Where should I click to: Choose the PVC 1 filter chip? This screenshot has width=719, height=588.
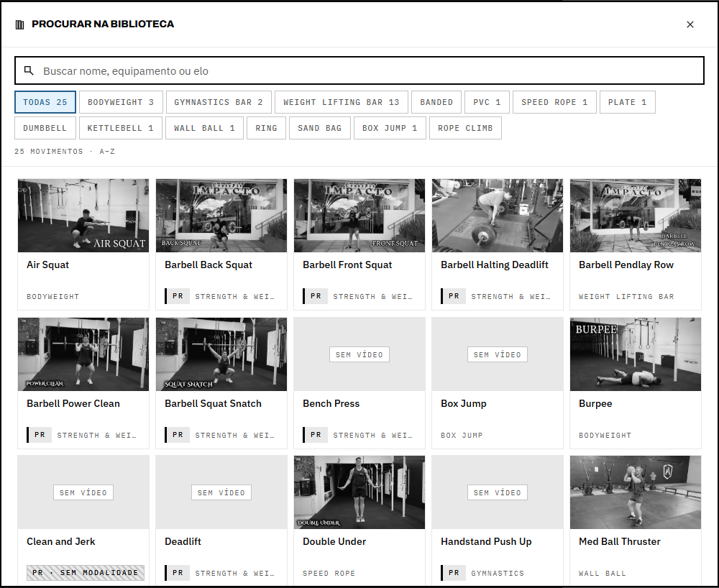tap(487, 102)
